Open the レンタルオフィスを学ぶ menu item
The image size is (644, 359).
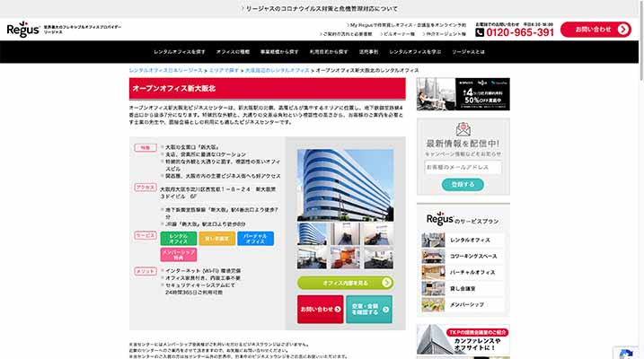point(415,52)
